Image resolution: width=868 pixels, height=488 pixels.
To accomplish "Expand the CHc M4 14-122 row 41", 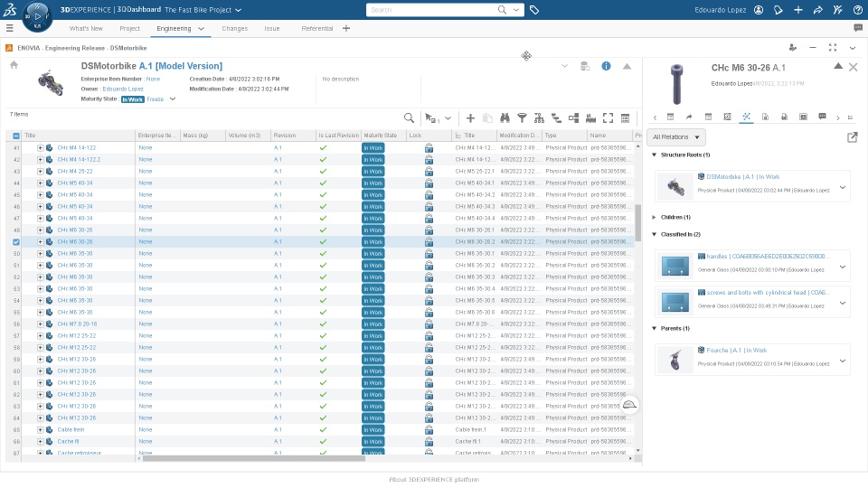I will (x=41, y=147).
